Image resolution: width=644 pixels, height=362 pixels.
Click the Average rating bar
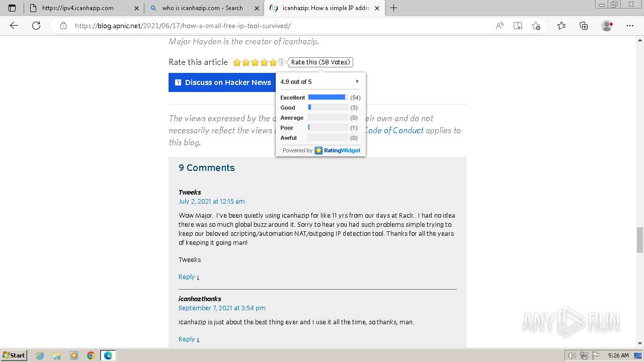[x=328, y=117]
